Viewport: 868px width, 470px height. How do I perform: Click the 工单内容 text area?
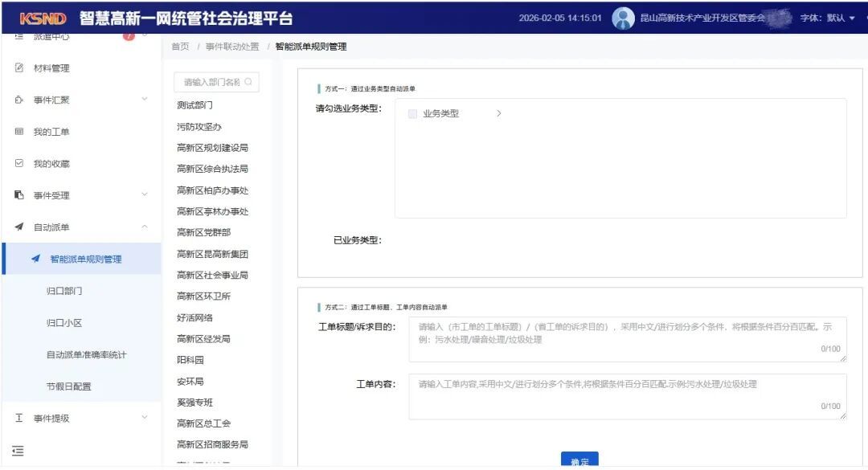click(627, 396)
